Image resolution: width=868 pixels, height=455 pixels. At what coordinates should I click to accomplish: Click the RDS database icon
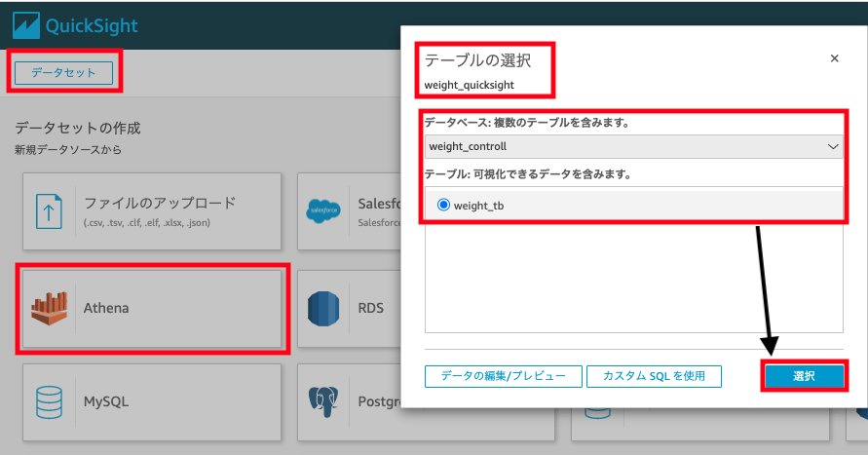pos(323,308)
